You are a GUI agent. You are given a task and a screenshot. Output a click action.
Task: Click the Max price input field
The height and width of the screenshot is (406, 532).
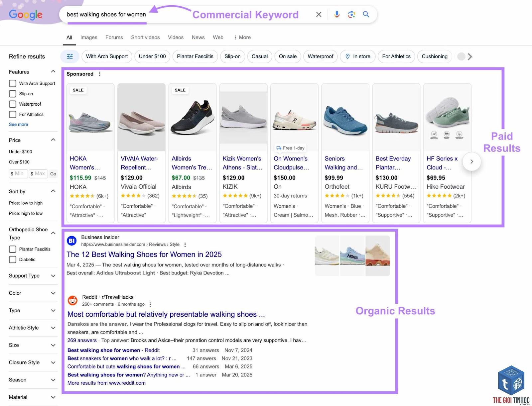(39, 173)
